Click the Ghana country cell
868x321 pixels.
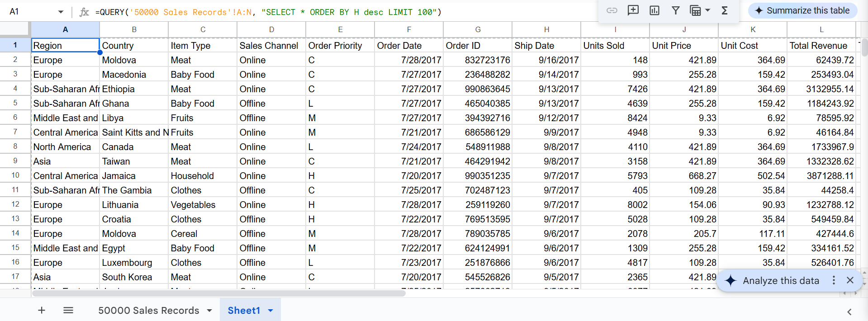tap(134, 103)
